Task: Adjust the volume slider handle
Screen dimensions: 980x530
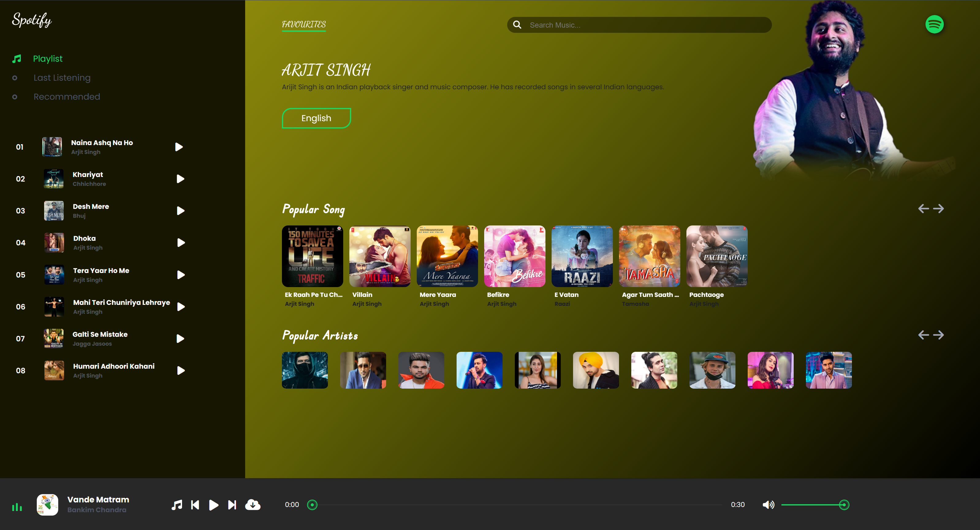Action: pos(844,505)
